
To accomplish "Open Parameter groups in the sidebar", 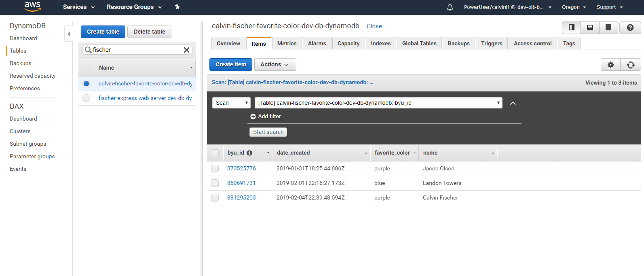I will point(32,156).
